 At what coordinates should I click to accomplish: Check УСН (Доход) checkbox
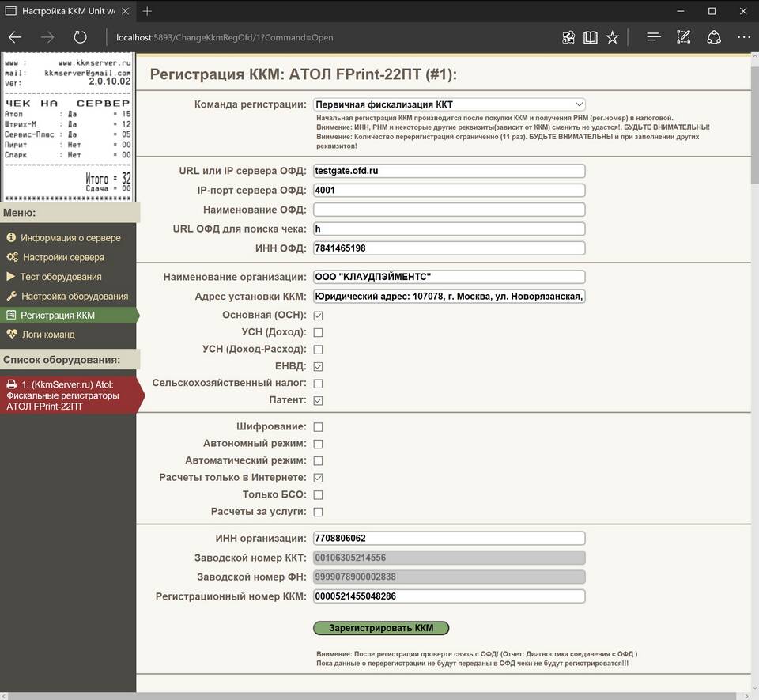pos(318,332)
